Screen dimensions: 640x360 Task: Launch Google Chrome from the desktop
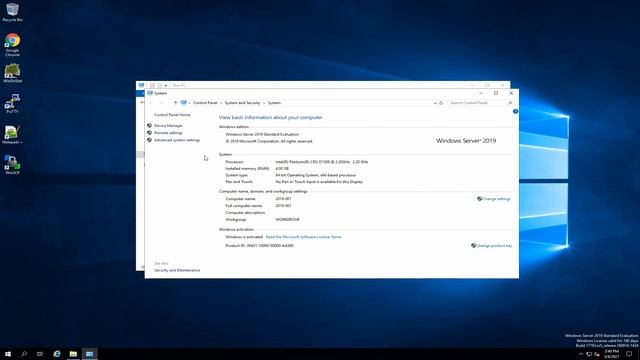click(x=13, y=44)
